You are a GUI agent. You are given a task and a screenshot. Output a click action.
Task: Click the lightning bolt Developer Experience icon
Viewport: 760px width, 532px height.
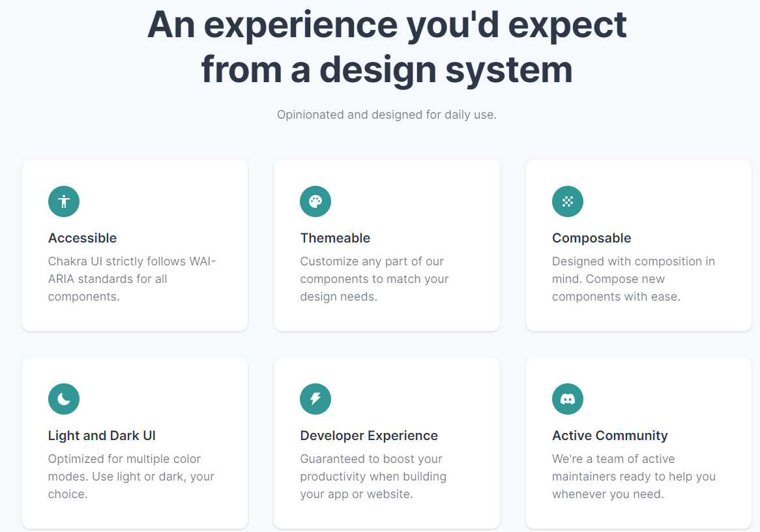point(315,399)
